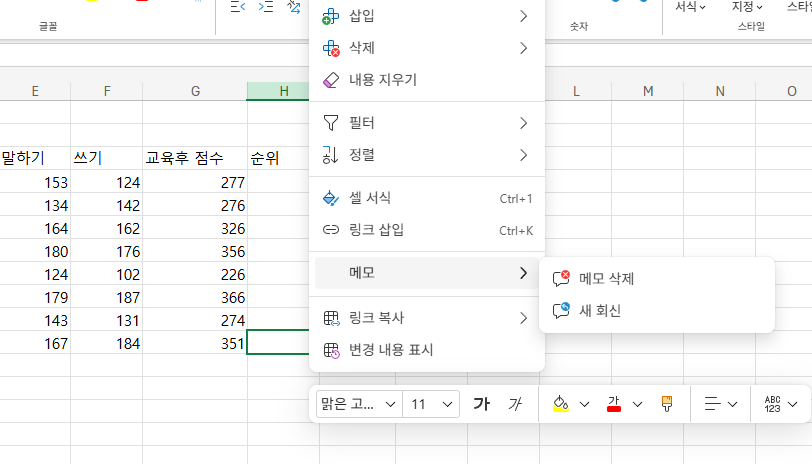Expand the 필터 submenu arrow
Image resolution: width=812 pixels, height=464 pixels.
524,123
